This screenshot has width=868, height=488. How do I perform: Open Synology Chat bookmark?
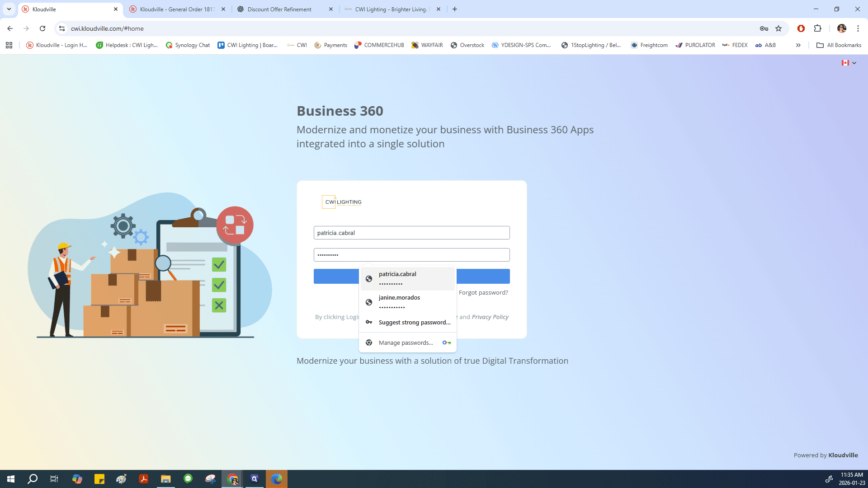[188, 45]
